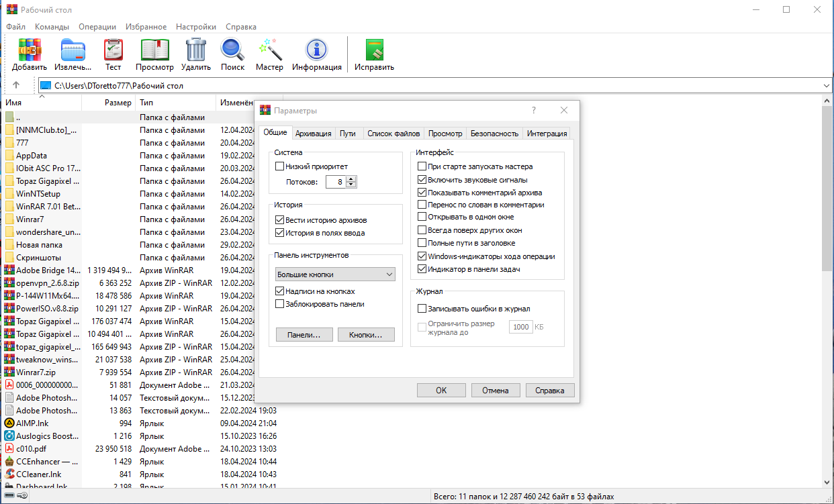Open the Просмотр (View) toolbar icon
The height and width of the screenshot is (504, 834).
[x=154, y=50]
